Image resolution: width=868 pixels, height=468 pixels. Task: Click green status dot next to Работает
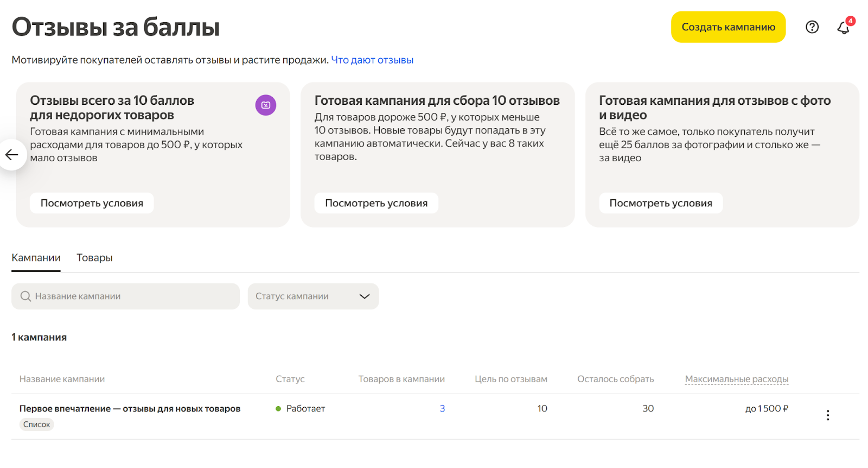coord(278,409)
